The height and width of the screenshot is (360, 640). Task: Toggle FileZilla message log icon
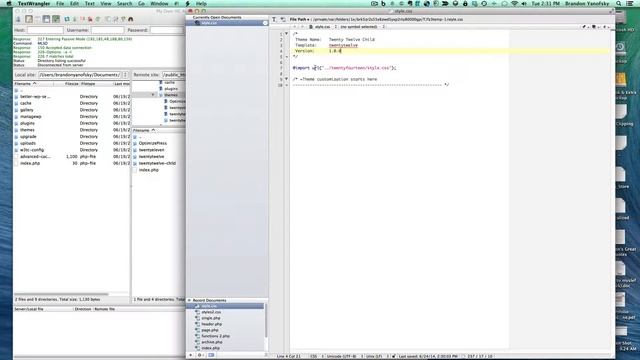click(x=29, y=19)
